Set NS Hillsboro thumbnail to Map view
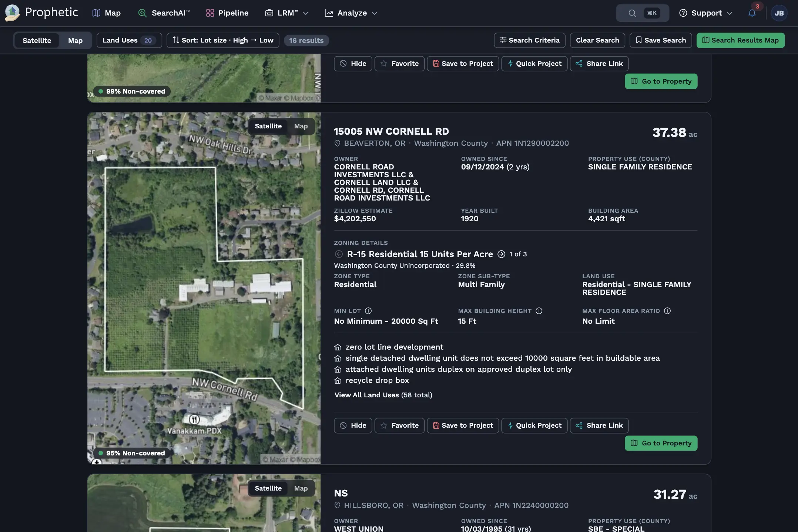 click(301, 488)
